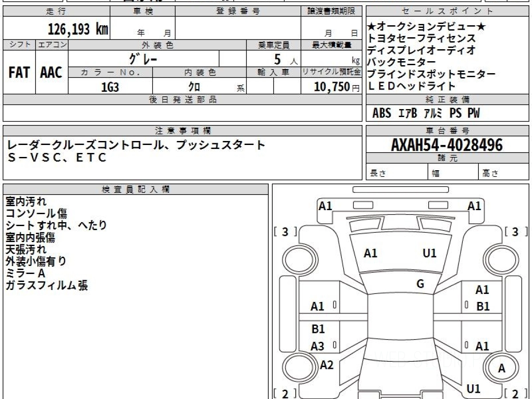Click アルミ in standard equipment

tap(433, 113)
